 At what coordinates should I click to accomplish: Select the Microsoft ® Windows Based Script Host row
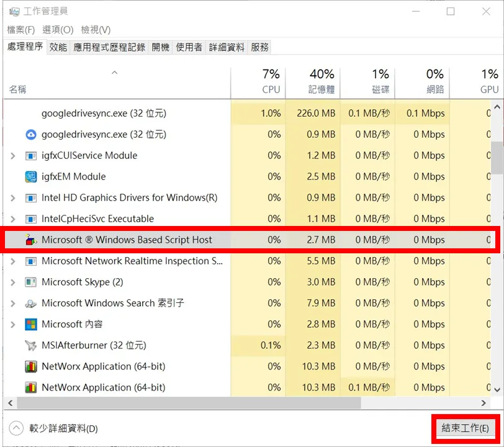[248, 240]
